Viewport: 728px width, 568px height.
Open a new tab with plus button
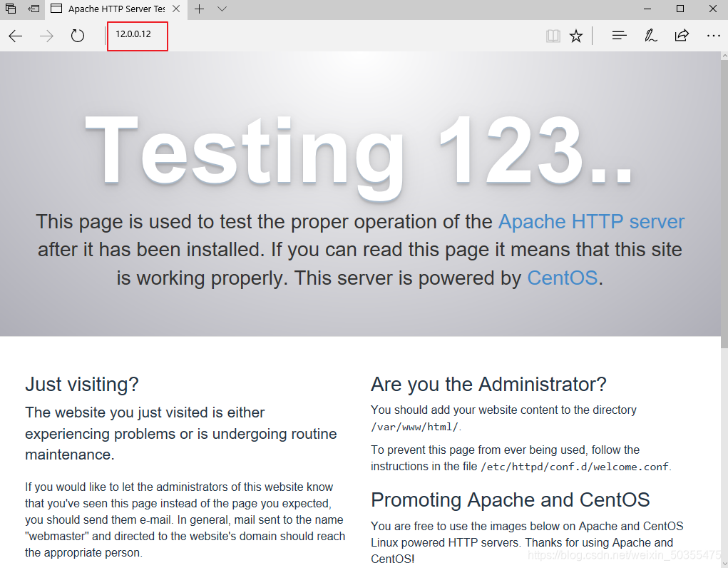199,9
